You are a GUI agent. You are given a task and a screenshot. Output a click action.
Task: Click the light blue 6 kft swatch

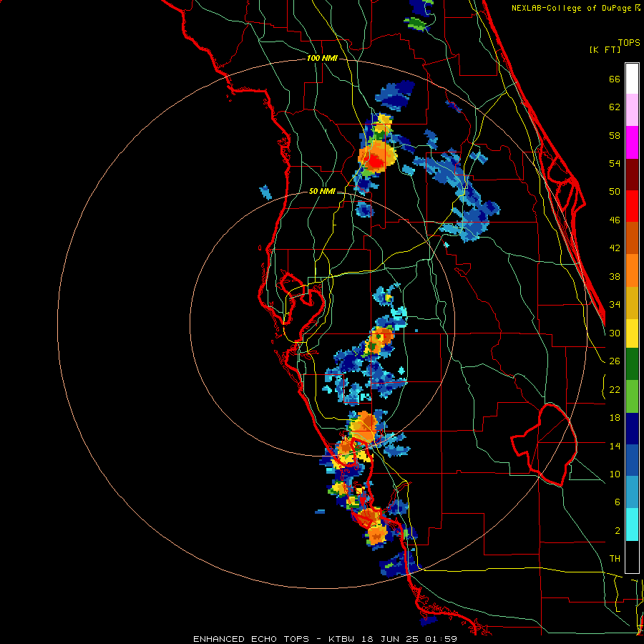pyautogui.click(x=632, y=492)
